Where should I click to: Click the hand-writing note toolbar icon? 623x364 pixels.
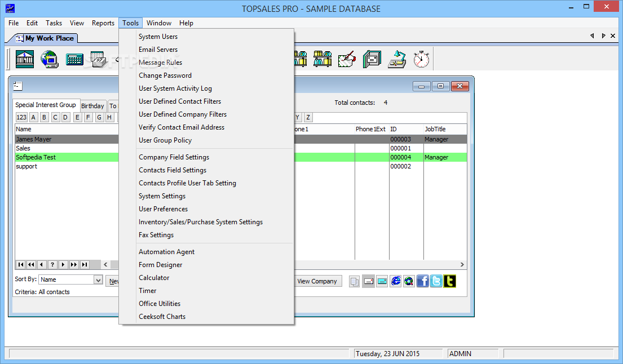point(347,59)
